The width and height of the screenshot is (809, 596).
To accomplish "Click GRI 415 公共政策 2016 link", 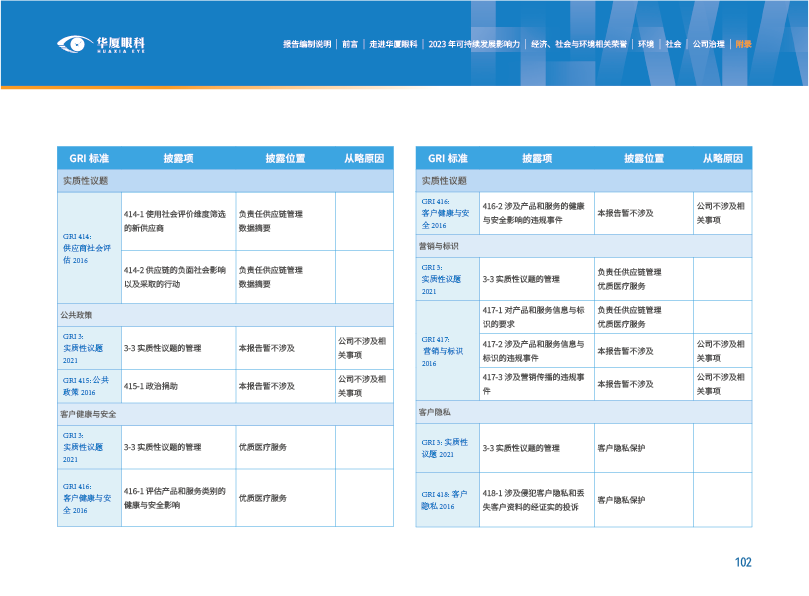I will pyautogui.click(x=86, y=386).
